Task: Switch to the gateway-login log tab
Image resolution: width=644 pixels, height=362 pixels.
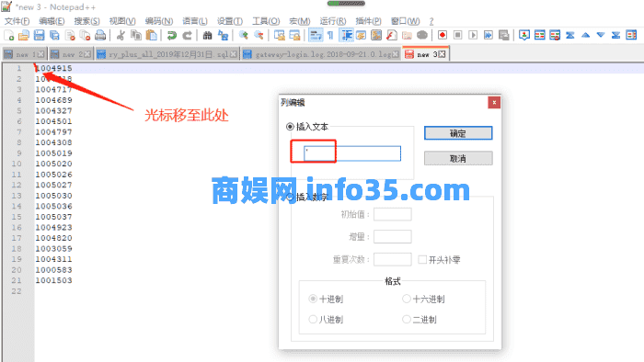Action: (x=321, y=54)
